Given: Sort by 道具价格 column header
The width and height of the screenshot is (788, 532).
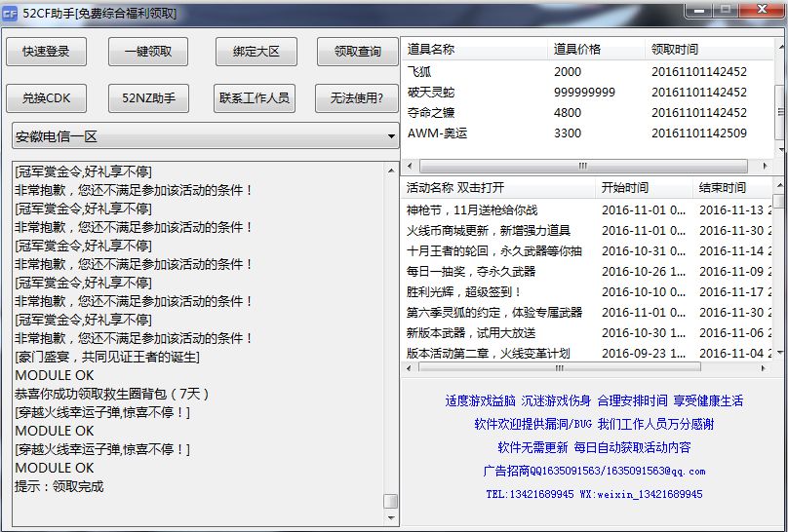Looking at the screenshot, I should pos(596,49).
